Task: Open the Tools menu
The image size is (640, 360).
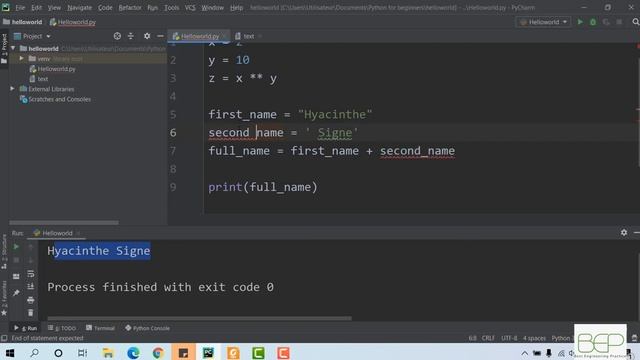Action: coord(171,8)
